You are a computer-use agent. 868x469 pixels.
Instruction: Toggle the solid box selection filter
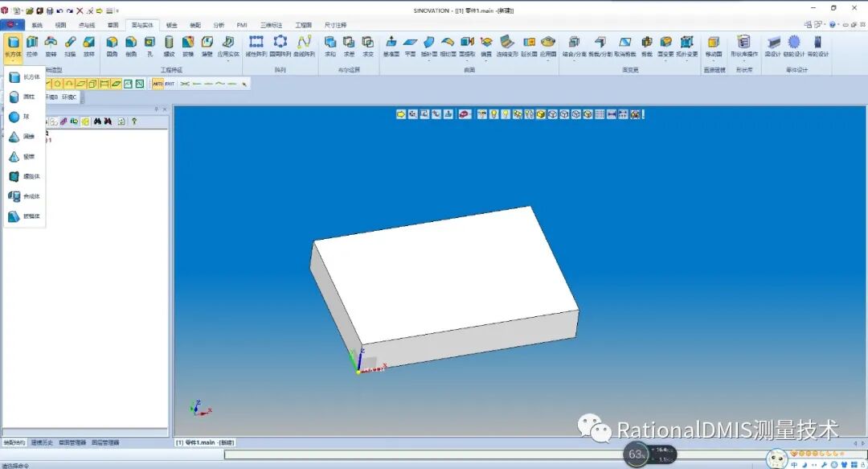(92, 84)
